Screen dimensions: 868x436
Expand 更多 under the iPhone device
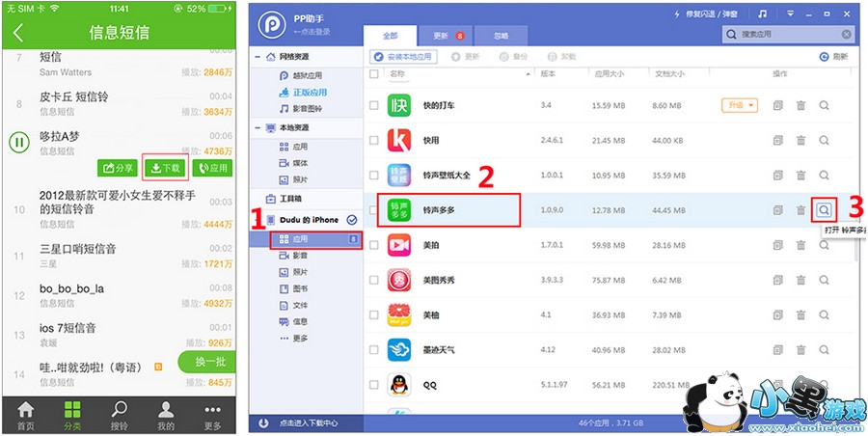click(x=294, y=338)
